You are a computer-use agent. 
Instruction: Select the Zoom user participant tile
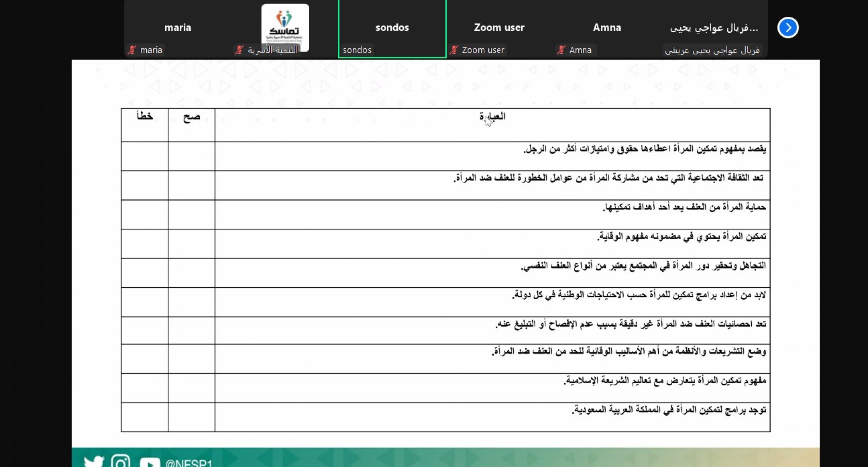(500, 29)
